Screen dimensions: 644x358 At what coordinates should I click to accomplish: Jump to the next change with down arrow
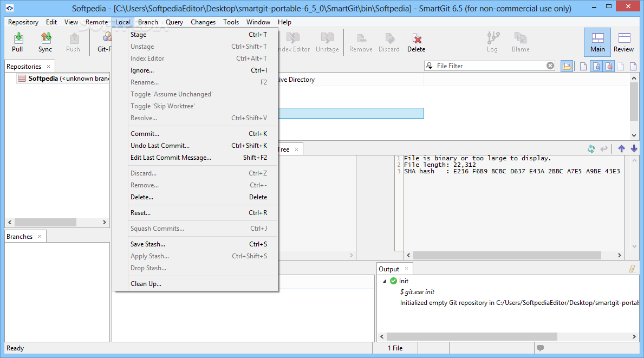[634, 148]
